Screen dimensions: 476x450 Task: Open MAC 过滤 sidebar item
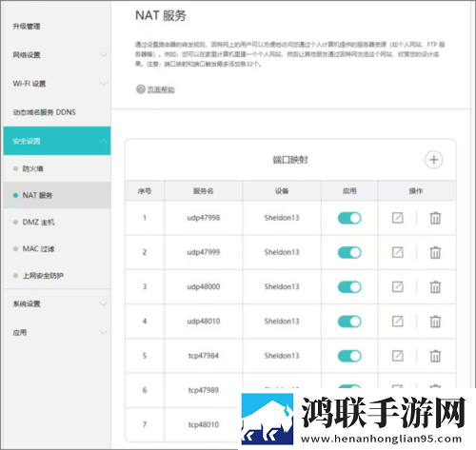(x=38, y=249)
